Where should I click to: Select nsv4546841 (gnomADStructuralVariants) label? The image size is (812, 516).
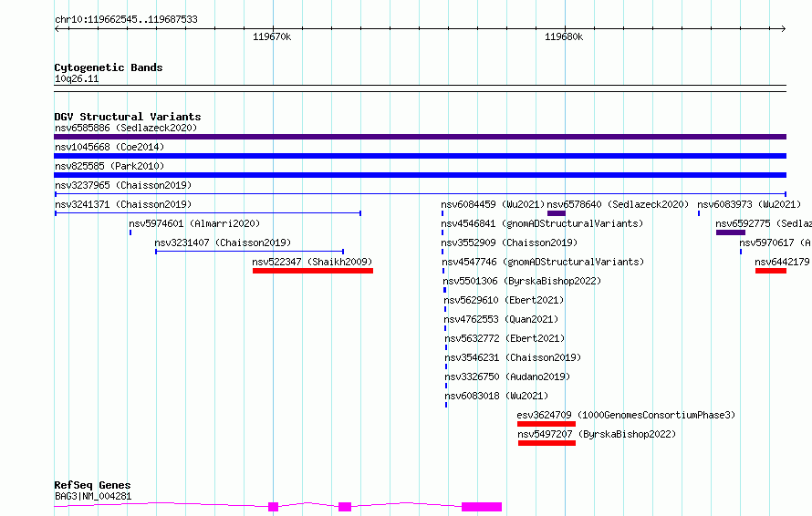[x=542, y=223]
